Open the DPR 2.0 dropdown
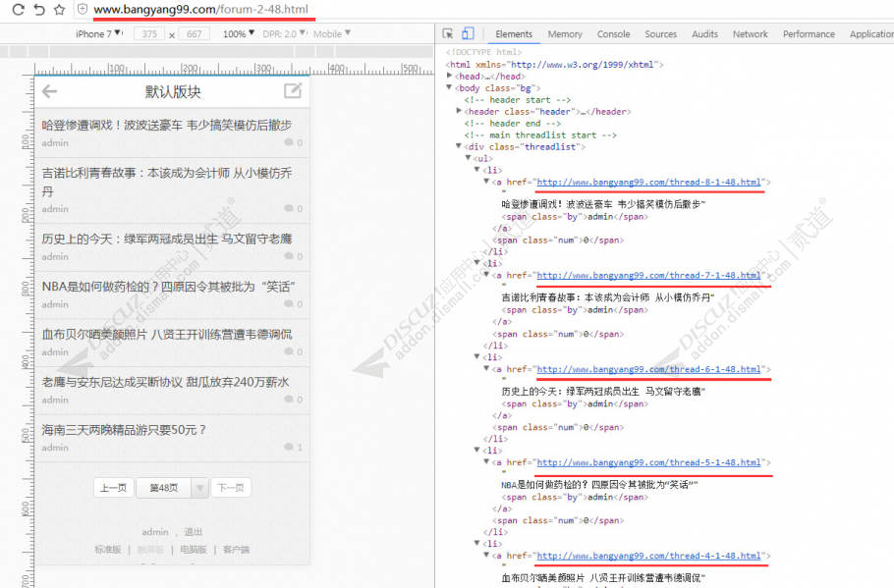894x588 pixels. click(285, 34)
